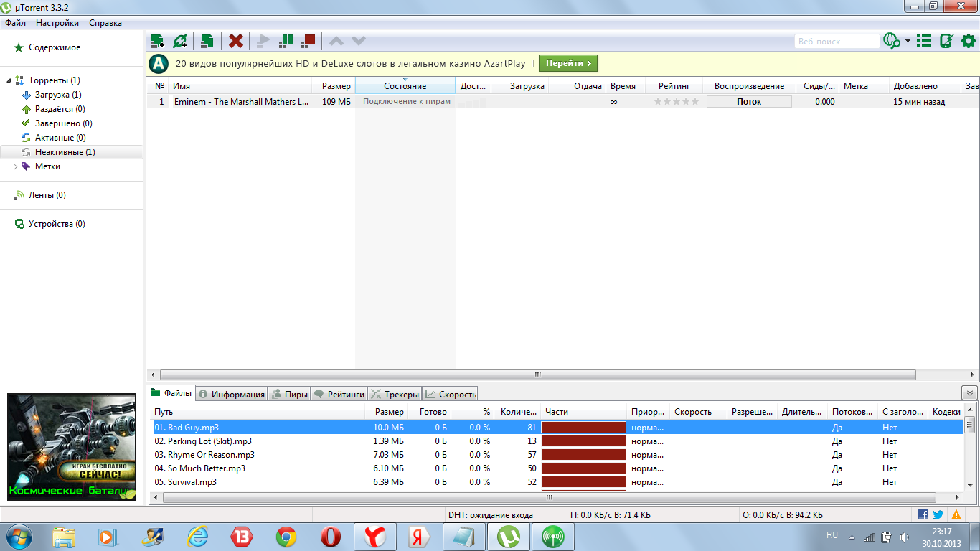Create a new torrent from the toolbar

point(207,41)
